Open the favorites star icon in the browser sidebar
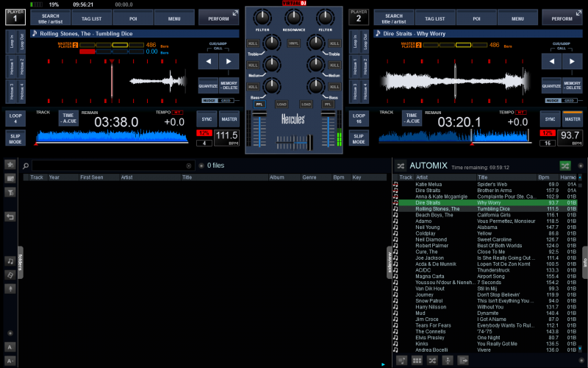Viewport: 588px width, 368px height. (10, 164)
